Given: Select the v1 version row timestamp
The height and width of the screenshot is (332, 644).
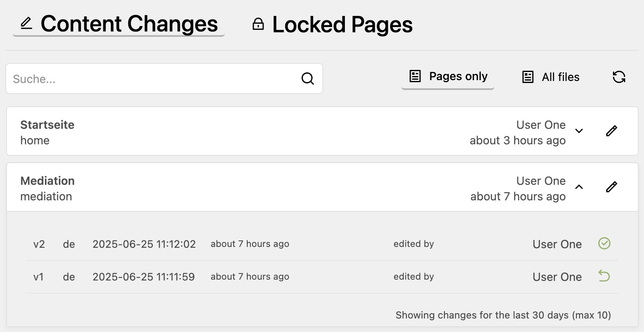Looking at the screenshot, I should pos(143,277).
